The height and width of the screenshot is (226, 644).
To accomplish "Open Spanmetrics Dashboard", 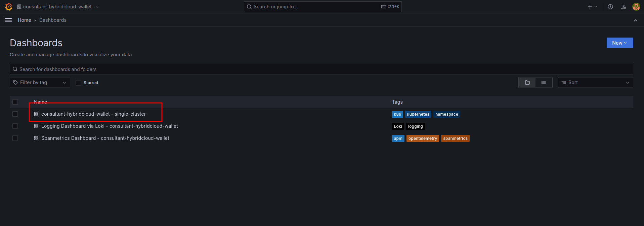I will [x=105, y=138].
